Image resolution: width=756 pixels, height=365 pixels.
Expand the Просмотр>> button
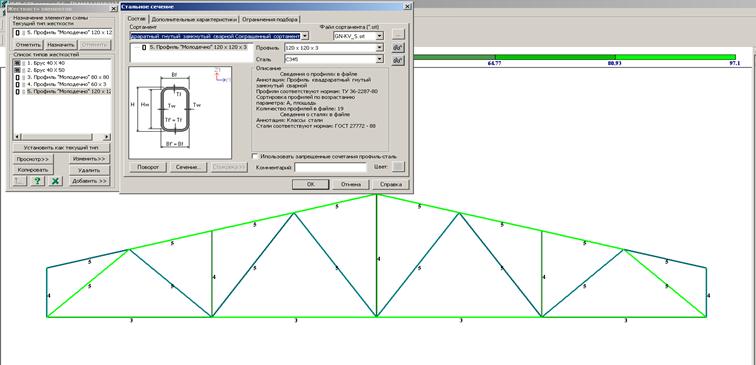[33, 159]
